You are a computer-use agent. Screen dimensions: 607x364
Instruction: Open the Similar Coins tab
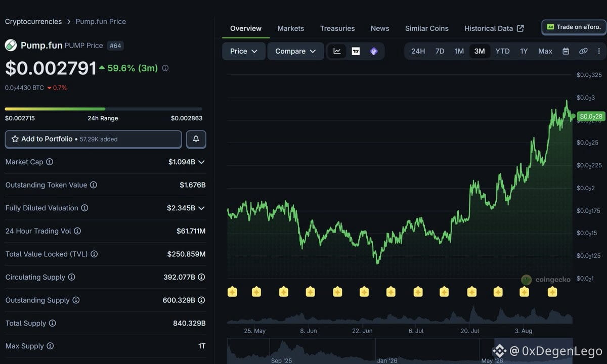pos(427,28)
